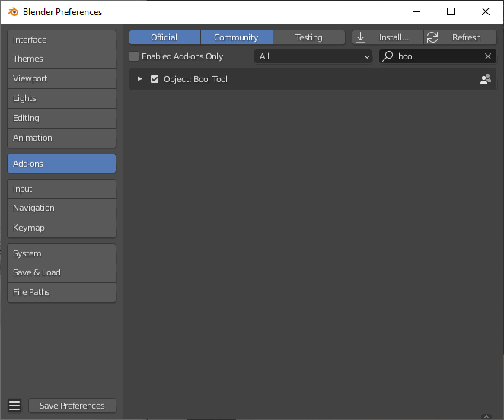Click the magnifier icon in search field
The width and height of the screenshot is (504, 420).
click(x=388, y=56)
